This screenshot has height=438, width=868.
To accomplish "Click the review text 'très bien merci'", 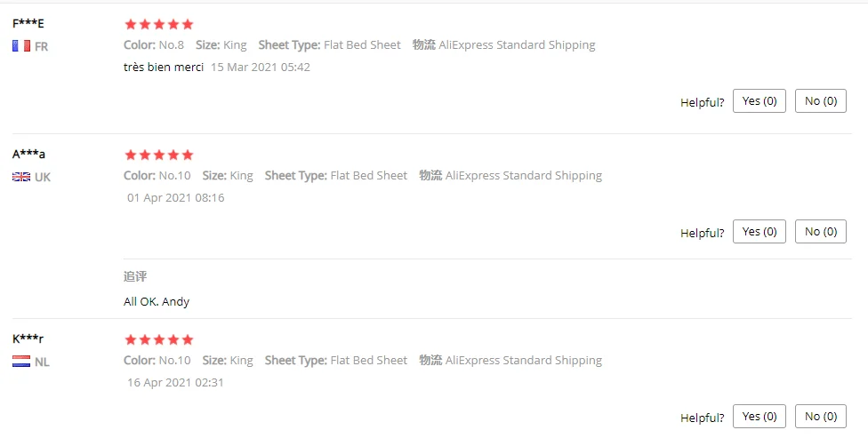I will [164, 68].
